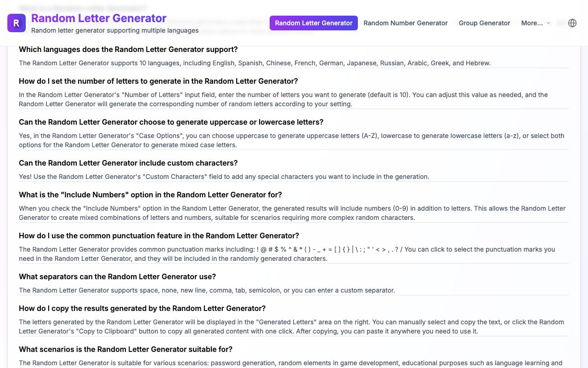Open the Group Generator page
Viewport: 588px width, 368px height.
(x=484, y=23)
